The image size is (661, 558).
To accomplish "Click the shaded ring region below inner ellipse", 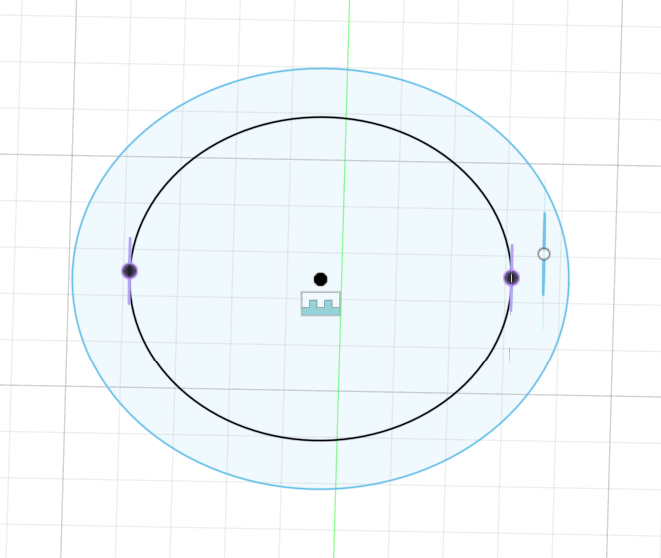I will (320, 465).
